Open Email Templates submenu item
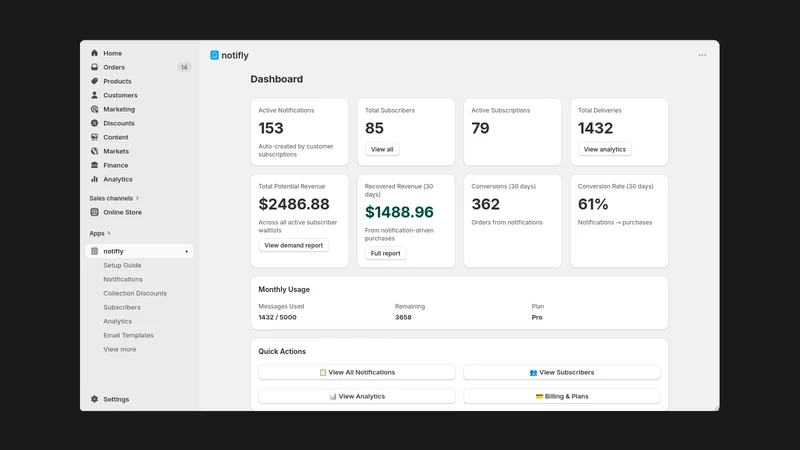 [x=129, y=335]
